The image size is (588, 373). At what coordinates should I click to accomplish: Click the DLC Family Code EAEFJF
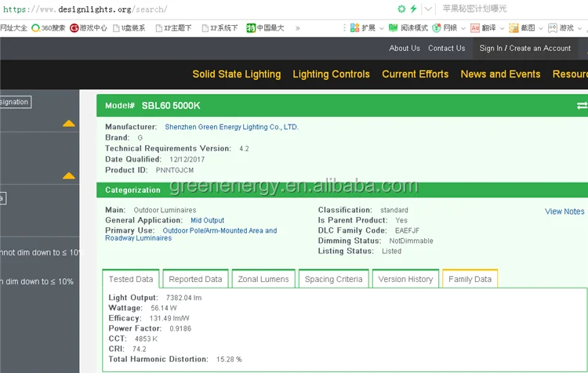[407, 230]
